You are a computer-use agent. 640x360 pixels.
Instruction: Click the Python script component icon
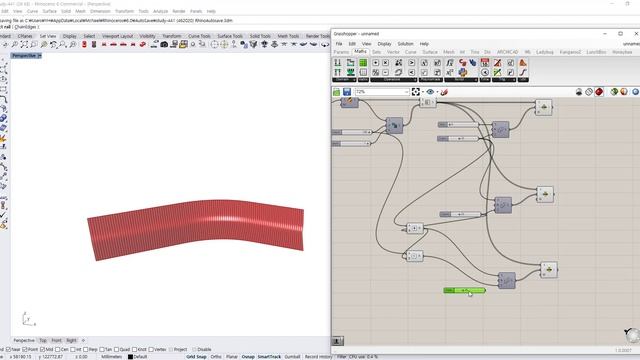click(462, 72)
